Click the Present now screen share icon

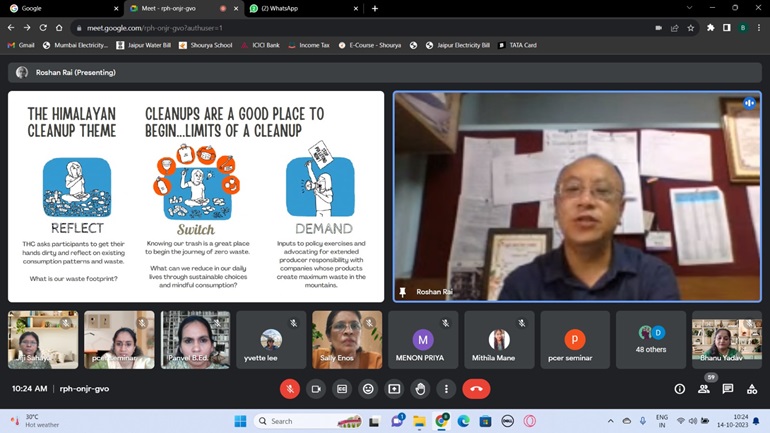(x=394, y=389)
